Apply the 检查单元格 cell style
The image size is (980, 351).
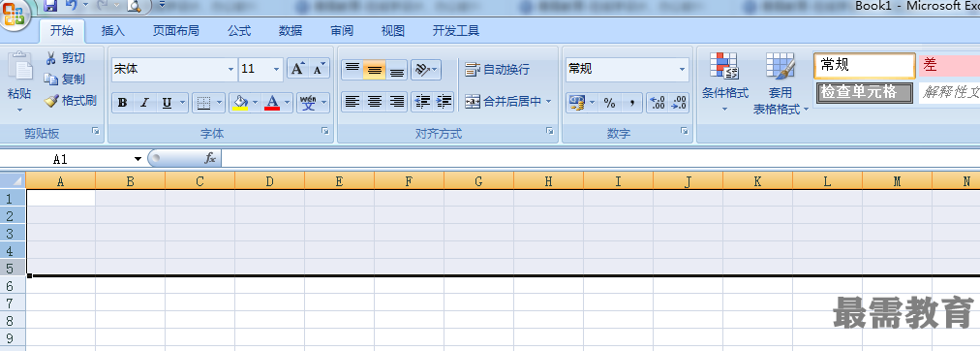865,93
